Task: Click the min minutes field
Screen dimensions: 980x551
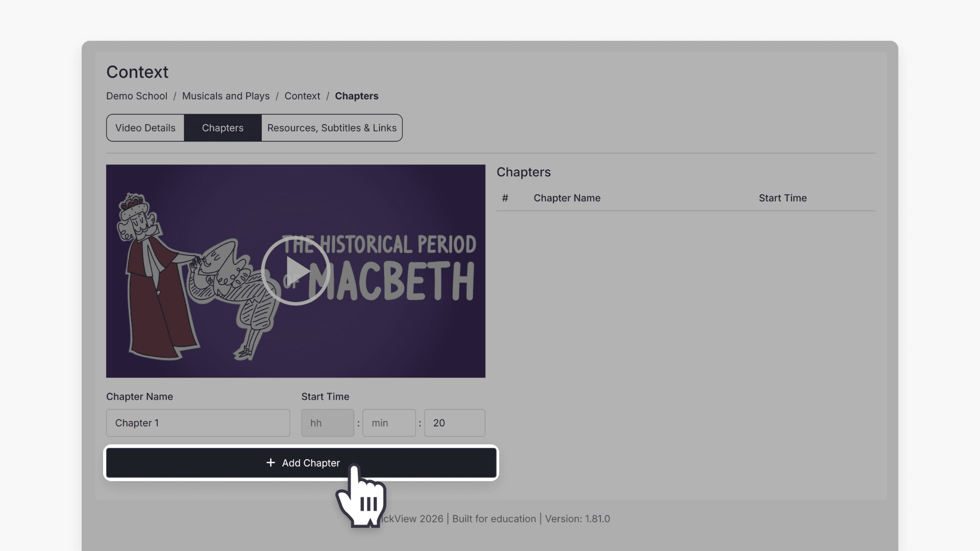Action: pyautogui.click(x=389, y=422)
